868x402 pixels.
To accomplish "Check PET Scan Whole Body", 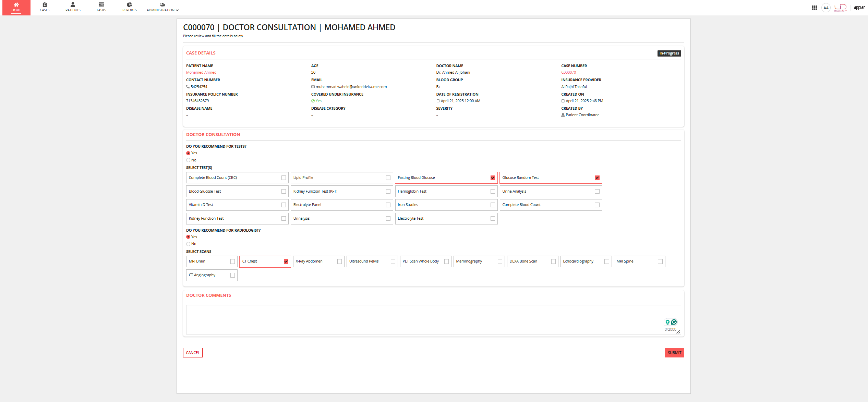I will tap(446, 261).
